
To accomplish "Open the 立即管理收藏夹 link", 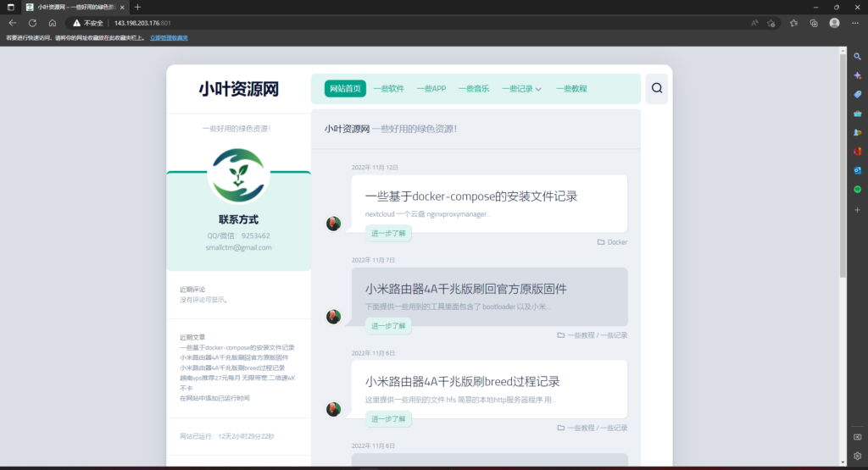I will [169, 37].
